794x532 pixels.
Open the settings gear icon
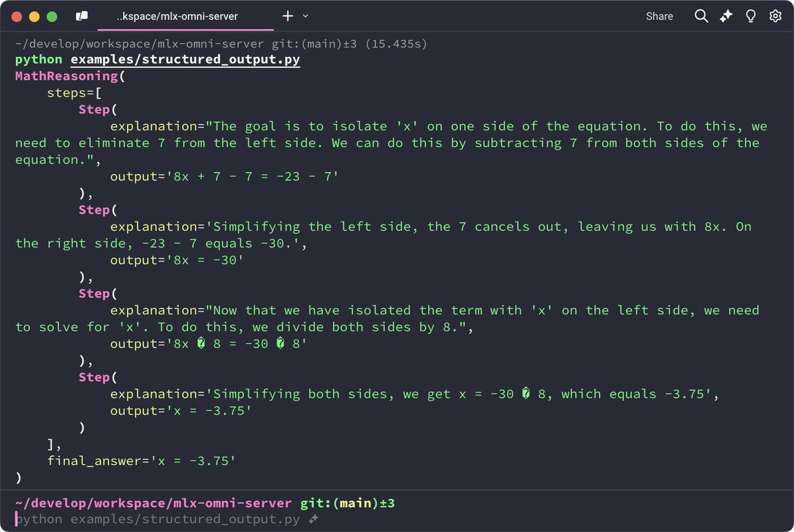(x=775, y=16)
